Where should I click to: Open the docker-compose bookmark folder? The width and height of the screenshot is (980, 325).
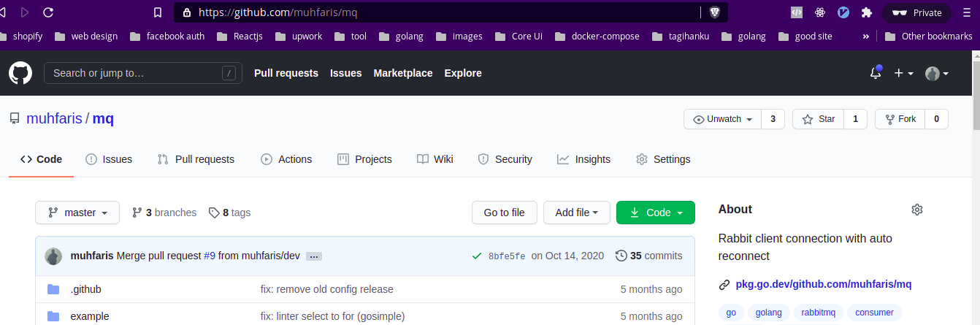pyautogui.click(x=597, y=36)
